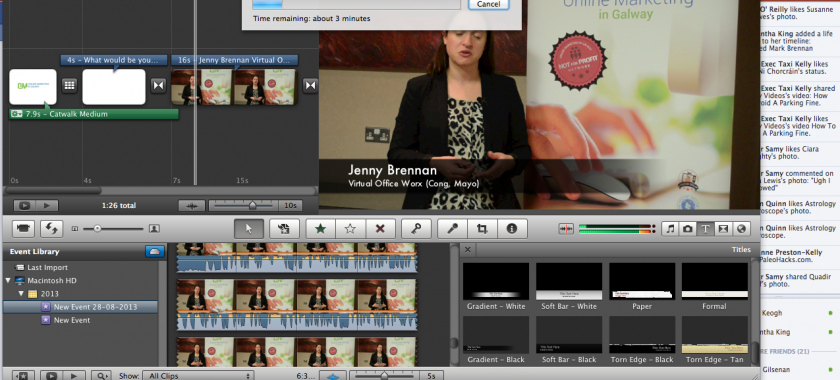Show the Photo browser camera icon

pyautogui.click(x=688, y=229)
